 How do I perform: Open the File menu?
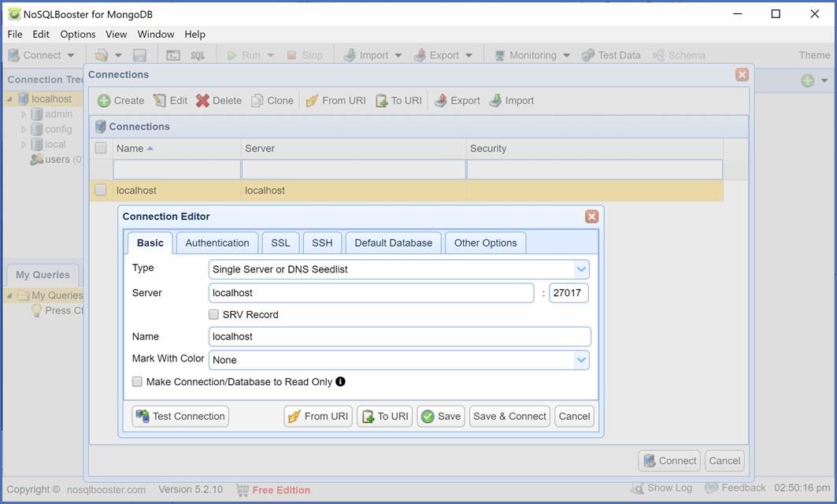pos(15,34)
